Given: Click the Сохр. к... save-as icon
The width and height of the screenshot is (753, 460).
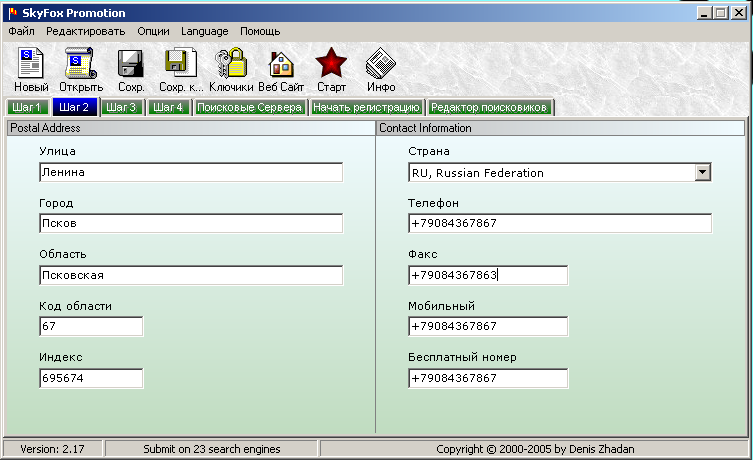Looking at the screenshot, I should pyautogui.click(x=181, y=62).
